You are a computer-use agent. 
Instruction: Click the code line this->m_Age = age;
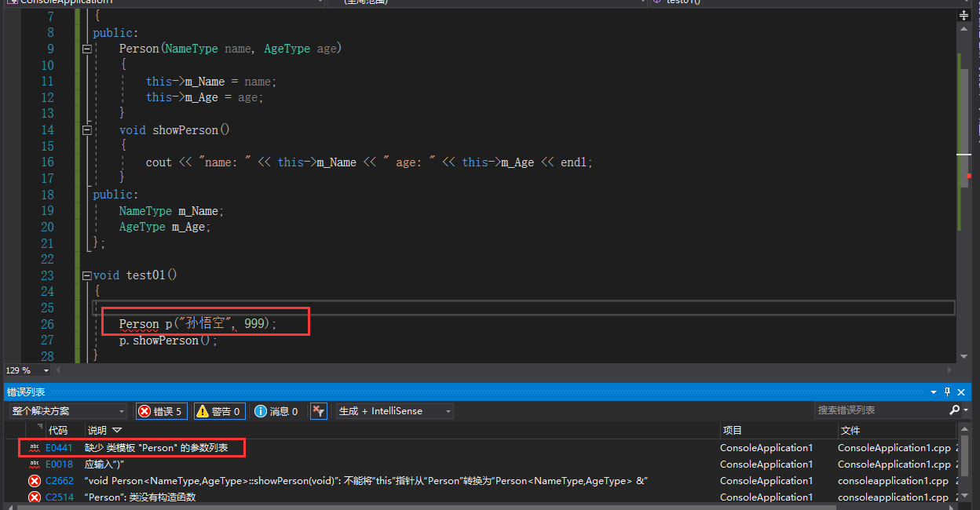coord(204,97)
